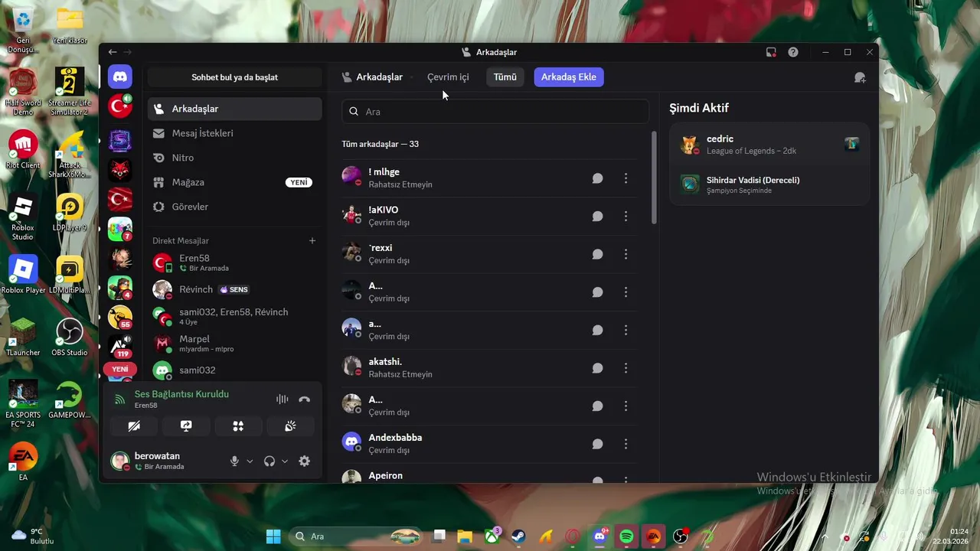Message `rexxi via chat icon
Image resolution: width=980 pixels, height=551 pixels.
tap(598, 254)
